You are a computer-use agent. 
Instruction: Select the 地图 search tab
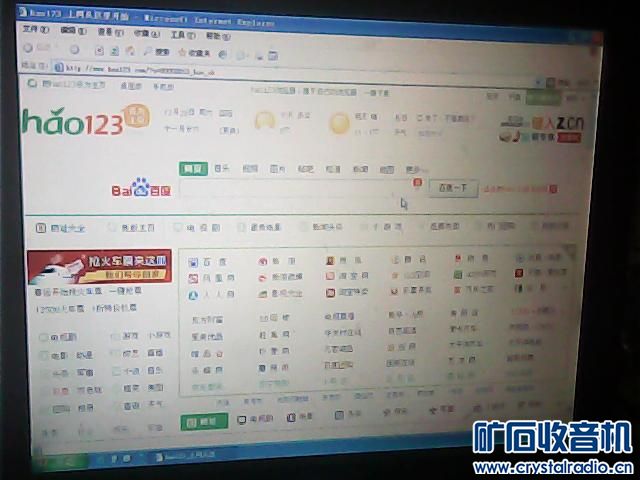click(x=387, y=169)
